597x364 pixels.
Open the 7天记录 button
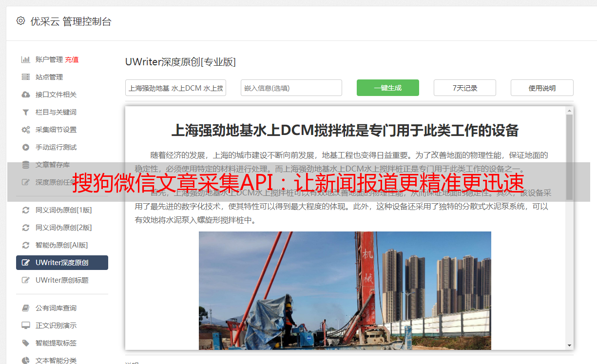point(465,88)
